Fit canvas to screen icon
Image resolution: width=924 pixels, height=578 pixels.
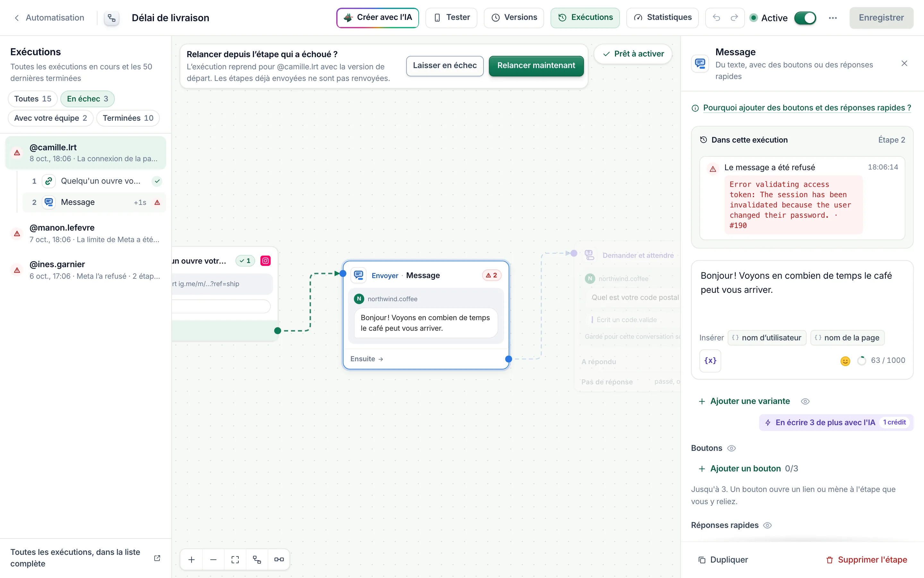235,559
